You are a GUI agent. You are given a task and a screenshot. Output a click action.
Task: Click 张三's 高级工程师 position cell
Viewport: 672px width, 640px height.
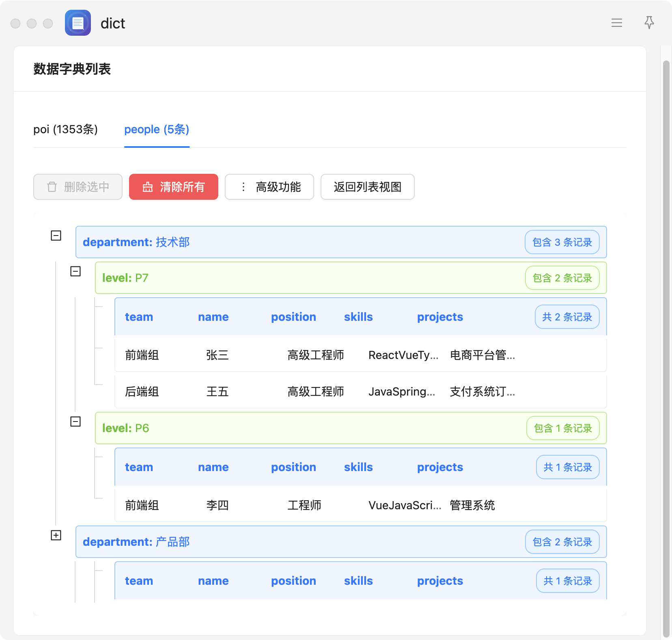(316, 355)
